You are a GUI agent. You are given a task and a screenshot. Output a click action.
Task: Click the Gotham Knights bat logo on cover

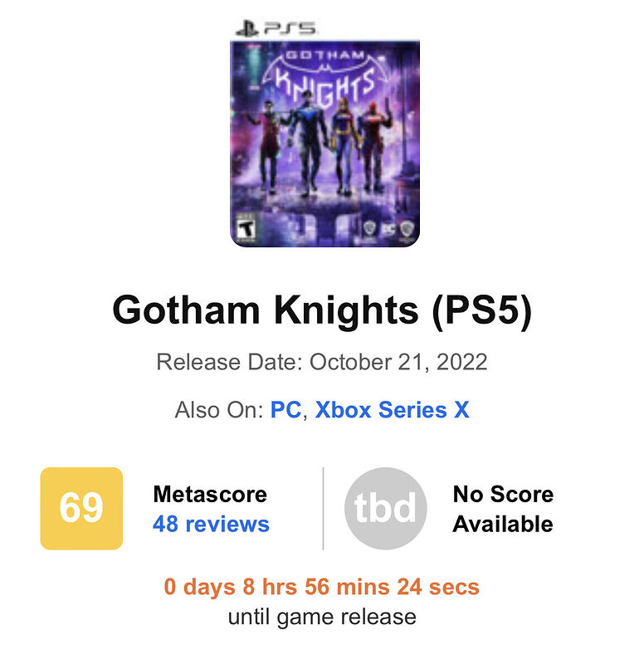click(325, 76)
